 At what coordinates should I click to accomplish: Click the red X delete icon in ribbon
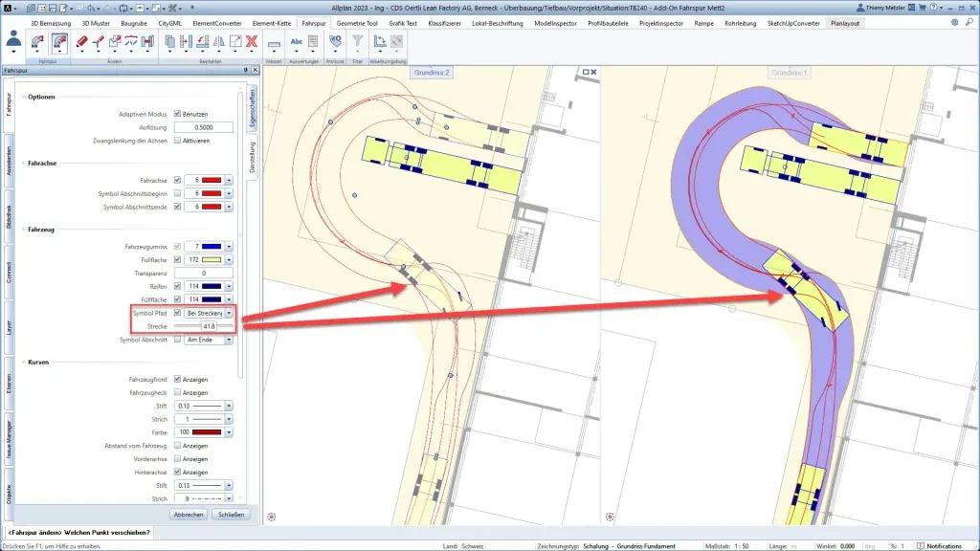pyautogui.click(x=251, y=41)
